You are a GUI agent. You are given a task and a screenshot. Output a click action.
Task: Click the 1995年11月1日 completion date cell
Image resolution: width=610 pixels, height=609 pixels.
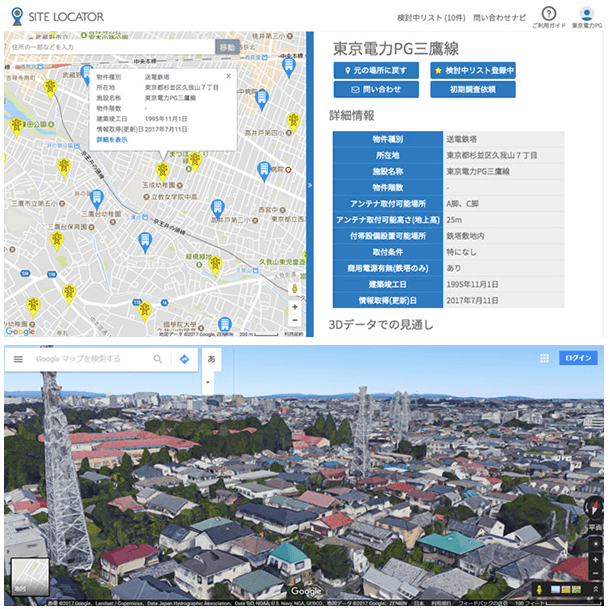point(472,284)
